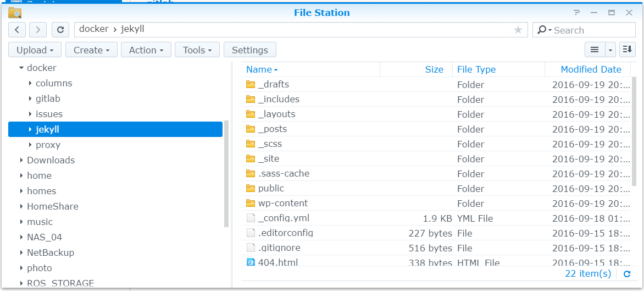Collapse the docker tree node
Screen dimensions: 644x291
(x=21, y=68)
